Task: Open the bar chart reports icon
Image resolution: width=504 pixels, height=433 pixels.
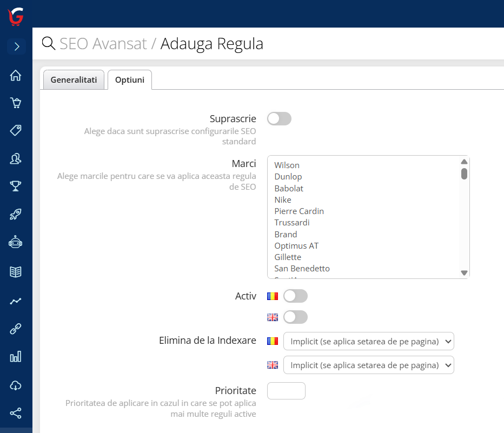Action: point(16,357)
